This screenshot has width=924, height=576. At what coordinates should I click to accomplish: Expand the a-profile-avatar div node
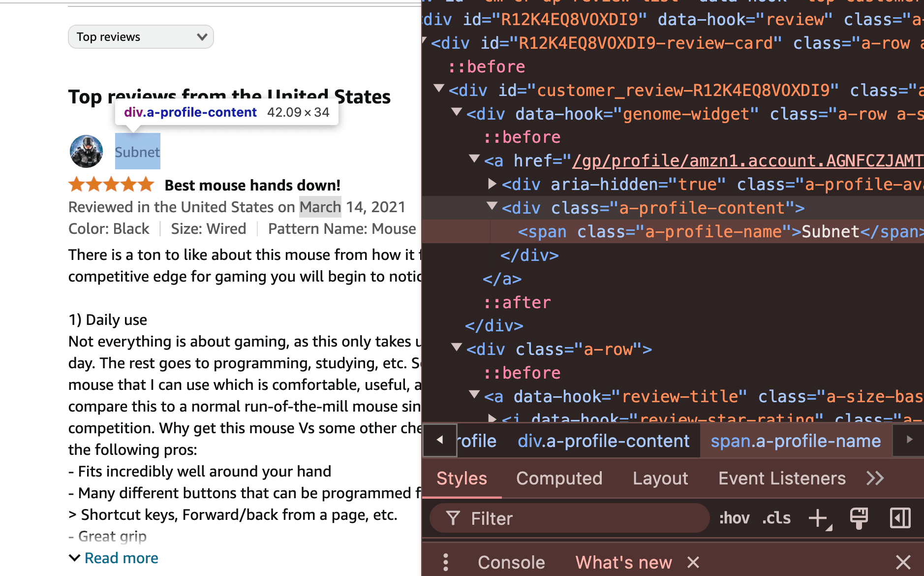point(492,184)
